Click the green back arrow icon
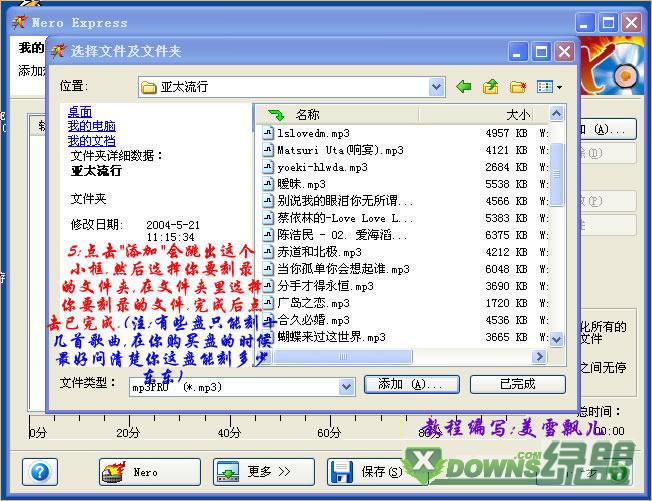Screen dimensions: 652x501 point(464,87)
